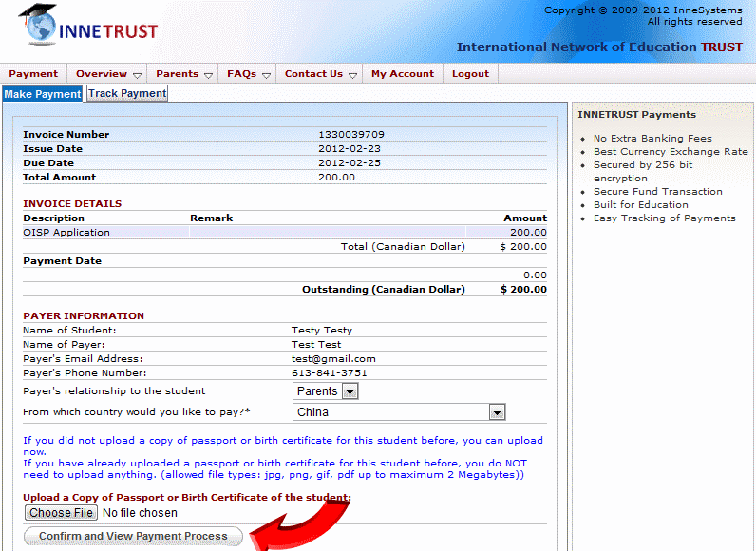This screenshot has width=756, height=551.
Task: Click International Network of Education TRUST banner text
Action: [599, 47]
